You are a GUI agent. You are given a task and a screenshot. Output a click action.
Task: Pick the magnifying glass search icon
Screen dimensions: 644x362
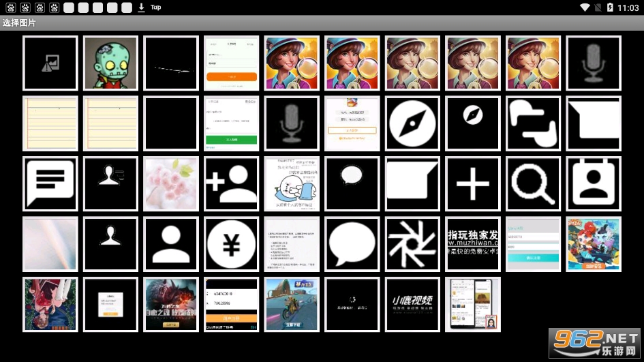pyautogui.click(x=534, y=184)
